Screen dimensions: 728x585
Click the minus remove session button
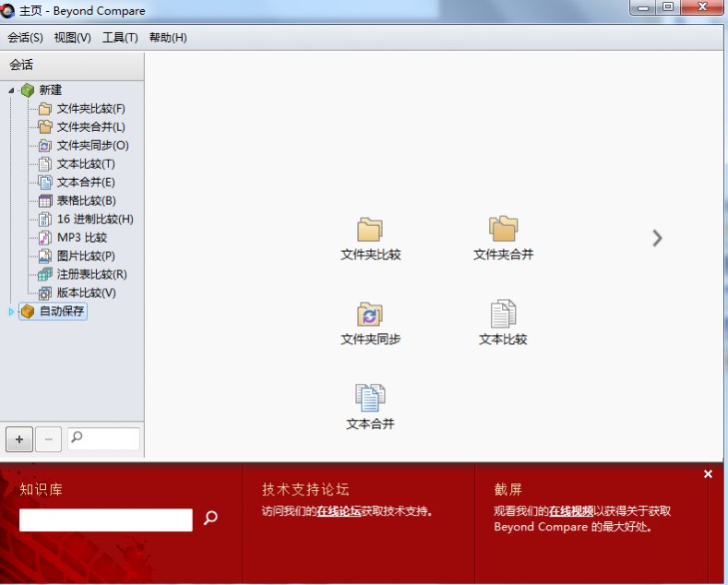click(48, 439)
